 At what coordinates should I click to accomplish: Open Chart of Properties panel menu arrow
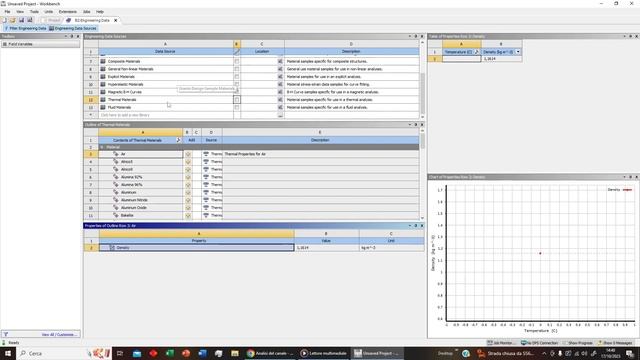point(624,177)
